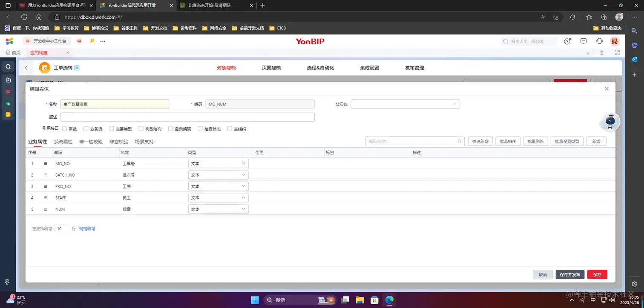The height and width of the screenshot is (308, 644).
Task: Select the search icon in the left sidebar
Action: [7, 66]
